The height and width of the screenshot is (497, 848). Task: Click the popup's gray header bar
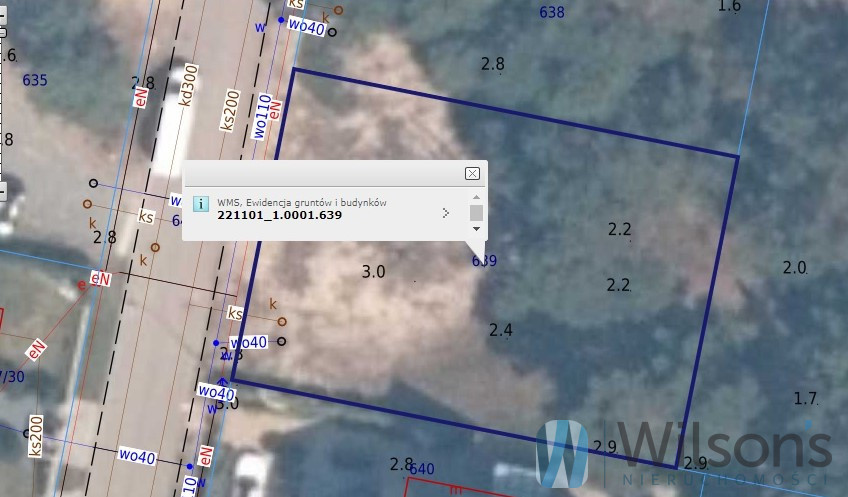pyautogui.click(x=324, y=174)
